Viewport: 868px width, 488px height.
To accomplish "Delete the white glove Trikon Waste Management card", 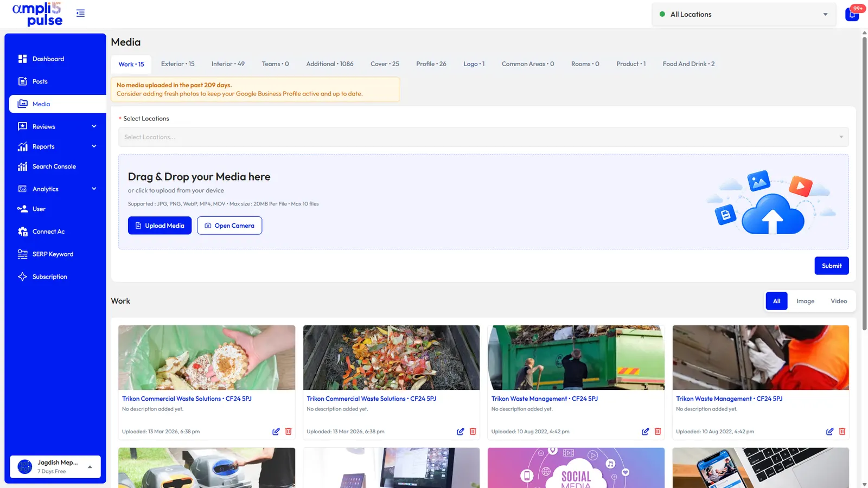I will [842, 432].
